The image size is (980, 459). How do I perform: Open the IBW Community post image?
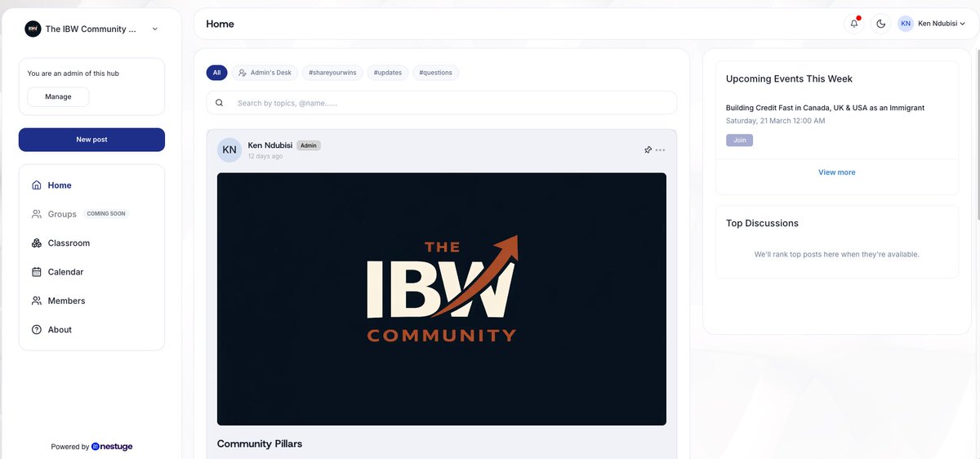442,299
